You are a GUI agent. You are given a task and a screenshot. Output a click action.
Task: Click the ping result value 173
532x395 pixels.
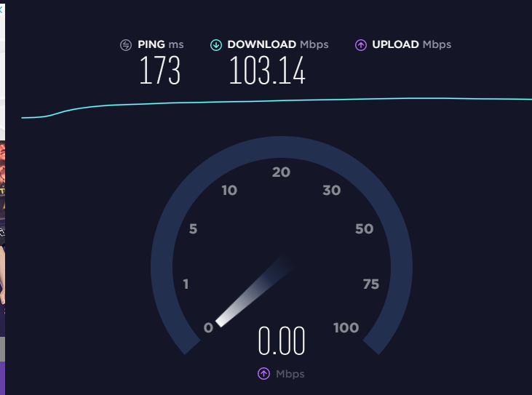159,70
